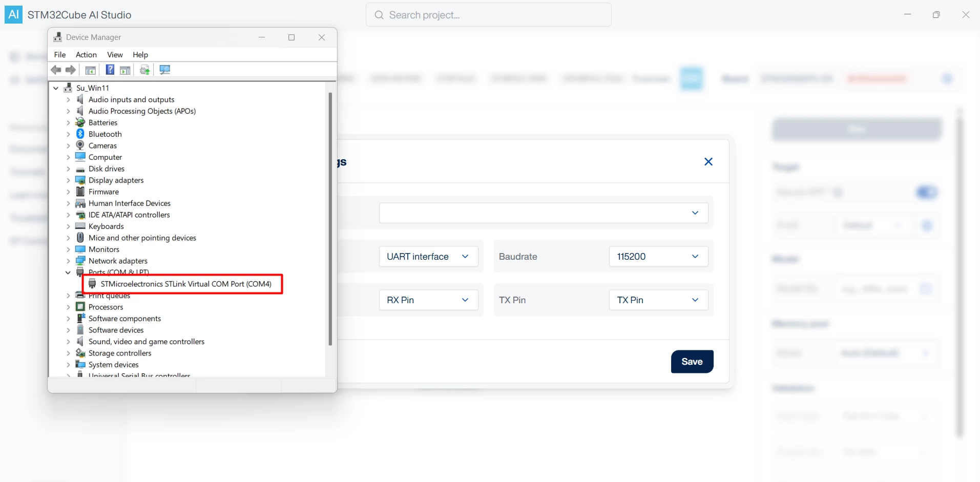Minimize the Device Manager window
980x482 pixels.
pyautogui.click(x=262, y=37)
